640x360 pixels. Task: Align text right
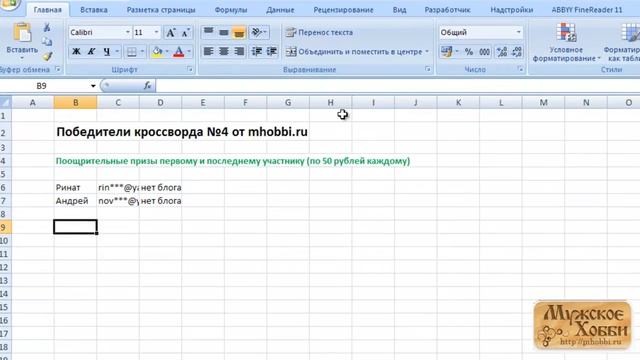pos(239,51)
